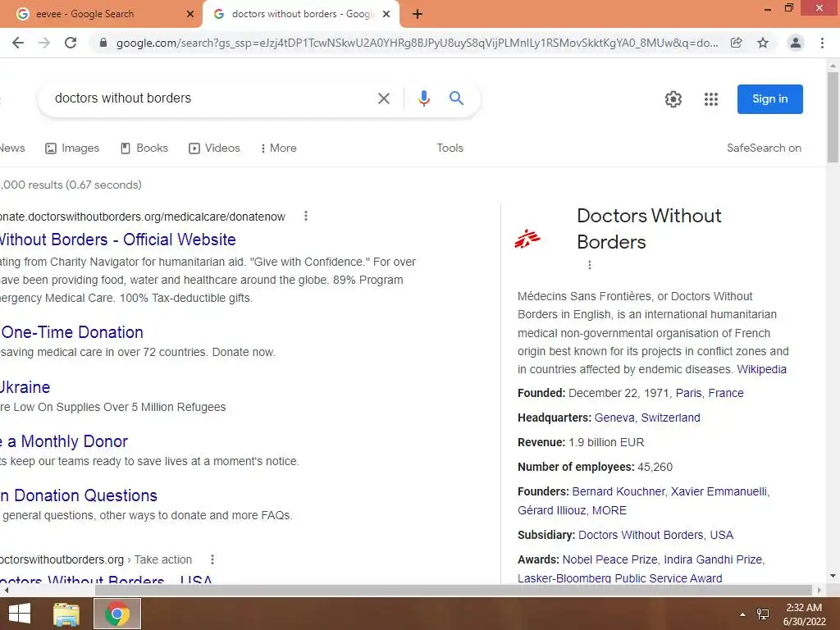The height and width of the screenshot is (630, 840).
Task: Clear the search box with X
Action: (384, 98)
